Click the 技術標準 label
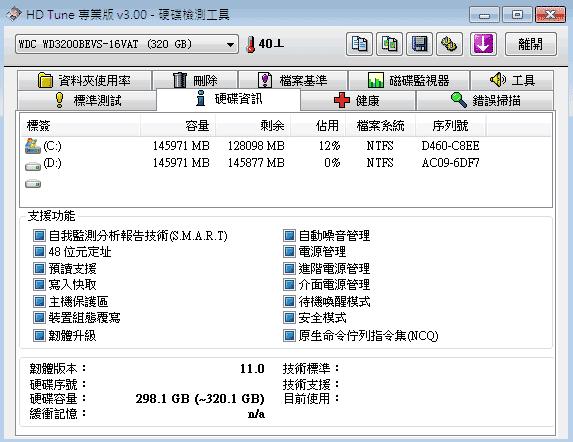The image size is (573, 442). [x=311, y=369]
